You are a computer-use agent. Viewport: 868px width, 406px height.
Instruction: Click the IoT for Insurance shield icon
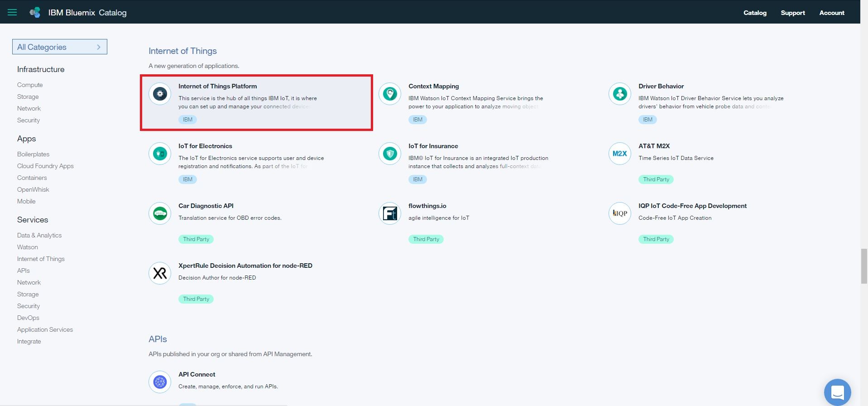point(390,154)
